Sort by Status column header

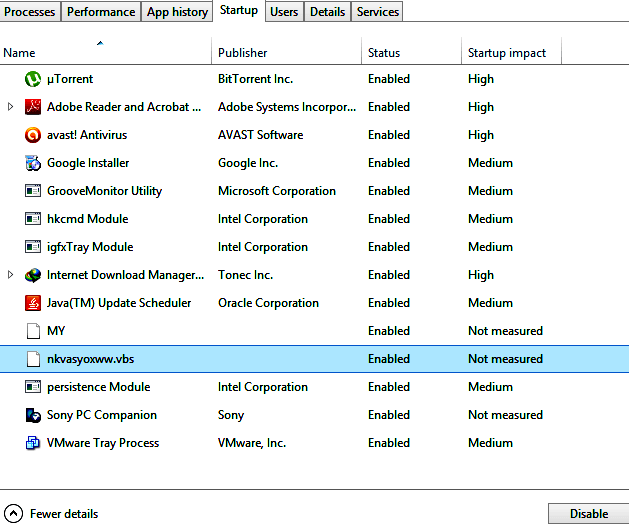pyautogui.click(x=412, y=53)
